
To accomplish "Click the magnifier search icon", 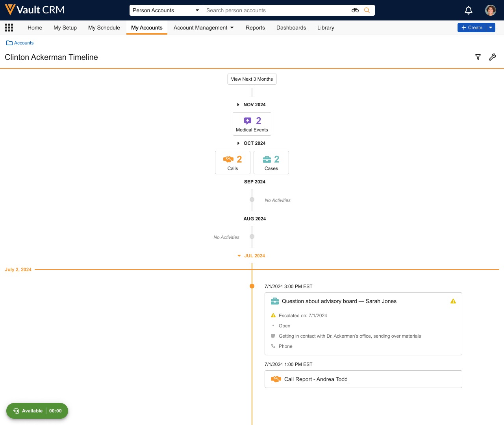I will tap(367, 10).
